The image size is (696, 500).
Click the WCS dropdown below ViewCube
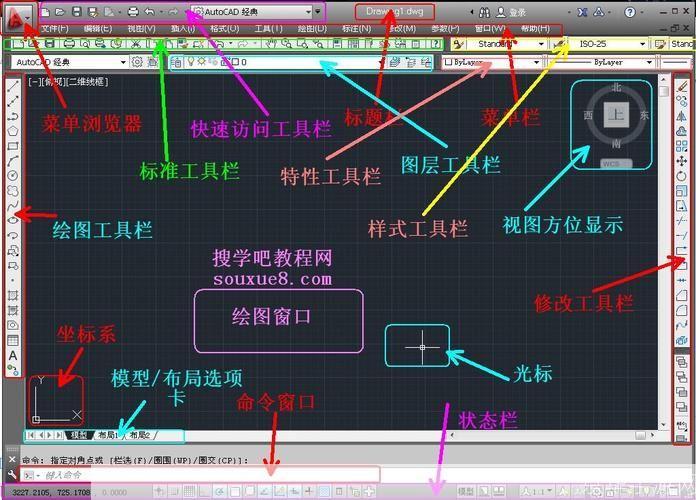[x=617, y=164]
